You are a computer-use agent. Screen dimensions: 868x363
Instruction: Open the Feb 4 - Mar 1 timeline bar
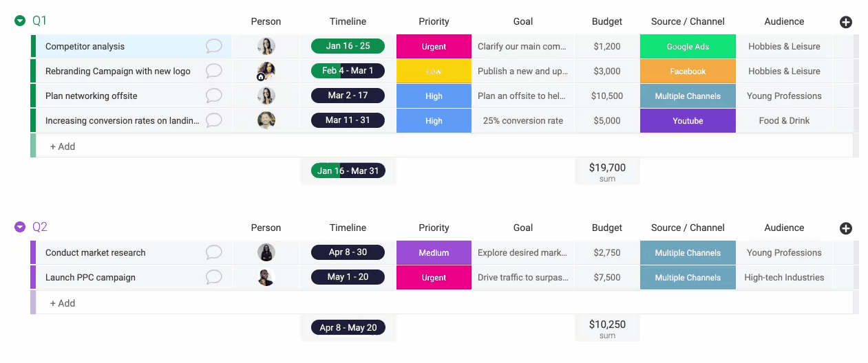(348, 71)
